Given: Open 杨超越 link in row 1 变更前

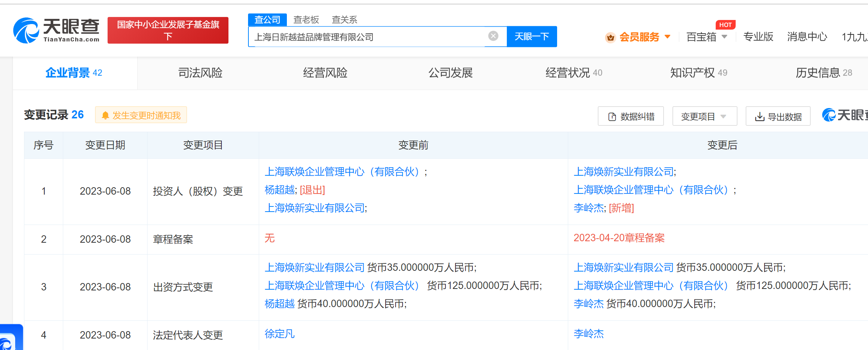Looking at the screenshot, I should coord(279,190).
